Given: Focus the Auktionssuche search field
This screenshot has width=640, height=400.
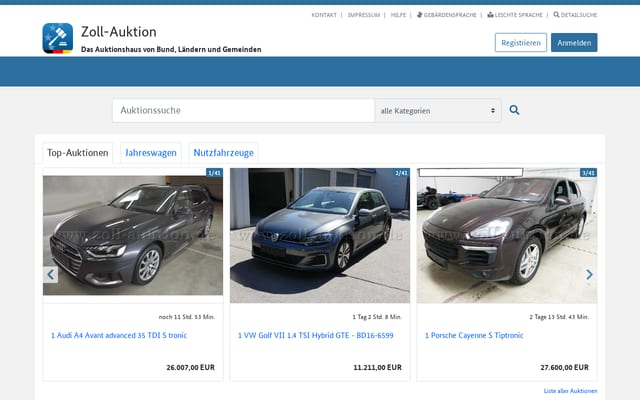Looking at the screenshot, I should pos(243,110).
